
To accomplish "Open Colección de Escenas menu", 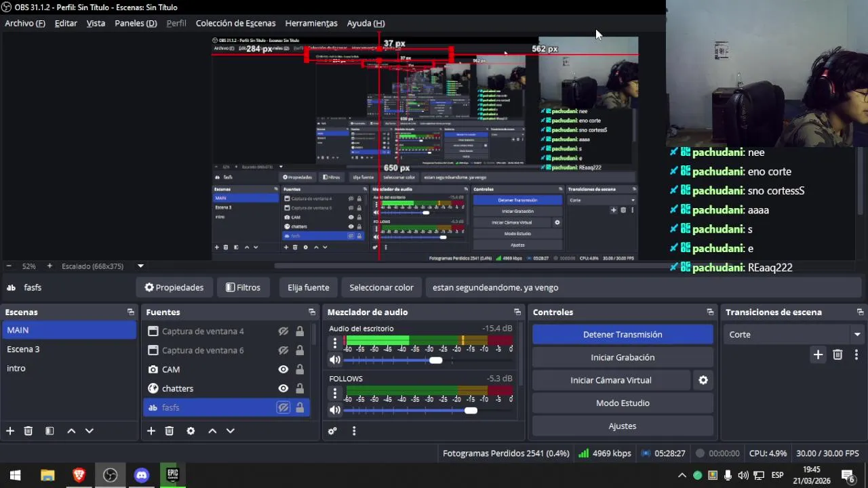I will coord(235,23).
